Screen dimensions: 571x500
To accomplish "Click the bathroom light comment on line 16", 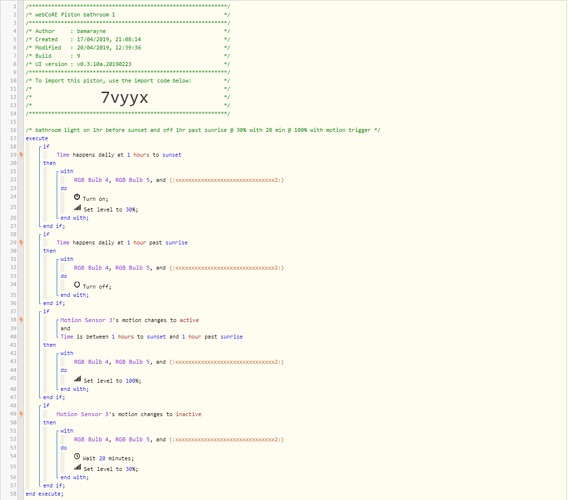I will coord(203,130).
